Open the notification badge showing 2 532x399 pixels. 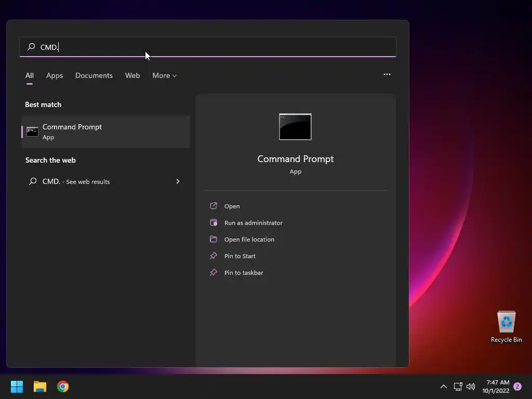pyautogui.click(x=517, y=387)
